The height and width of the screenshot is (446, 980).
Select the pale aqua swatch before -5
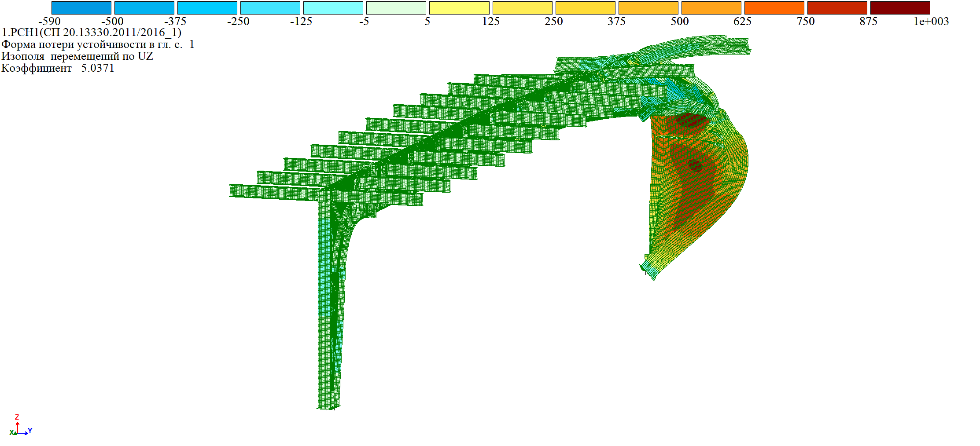[x=333, y=8]
